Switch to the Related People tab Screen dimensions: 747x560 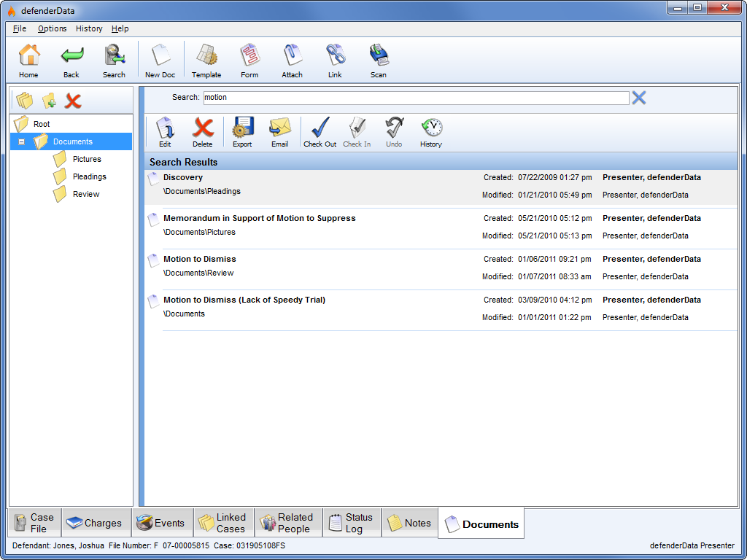point(289,523)
